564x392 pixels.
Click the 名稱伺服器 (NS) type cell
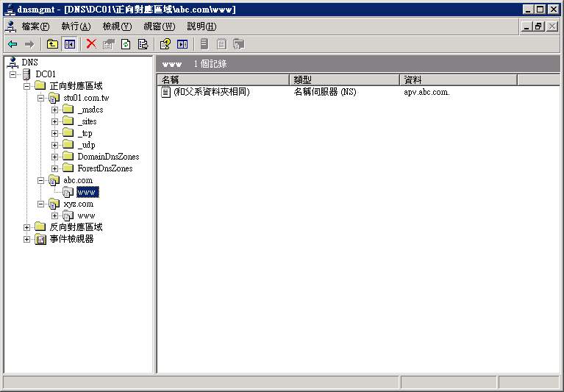325,92
